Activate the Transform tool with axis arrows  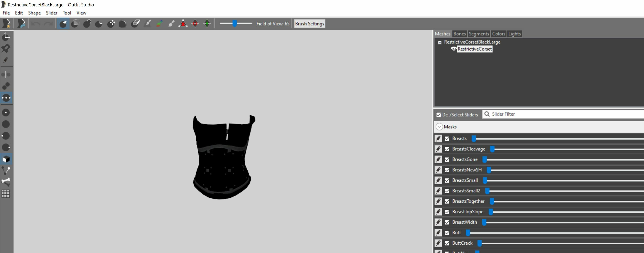tap(6, 37)
